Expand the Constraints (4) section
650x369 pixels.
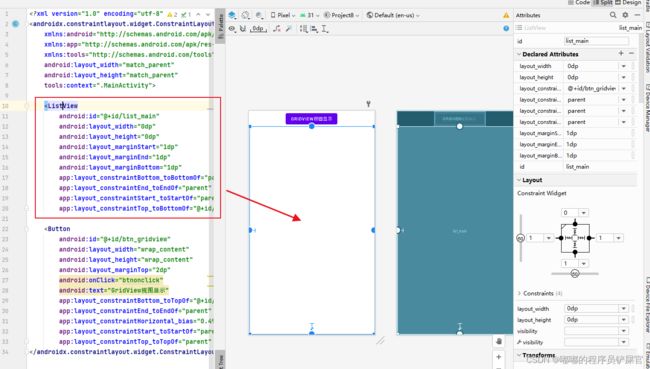tap(519, 293)
